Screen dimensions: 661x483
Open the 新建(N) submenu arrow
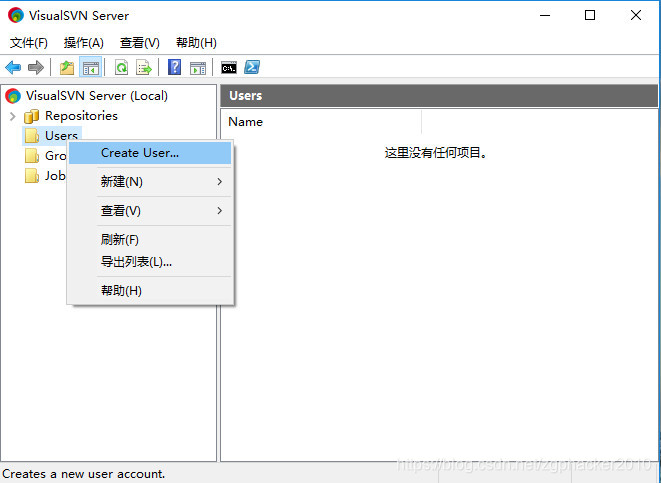[x=219, y=182]
